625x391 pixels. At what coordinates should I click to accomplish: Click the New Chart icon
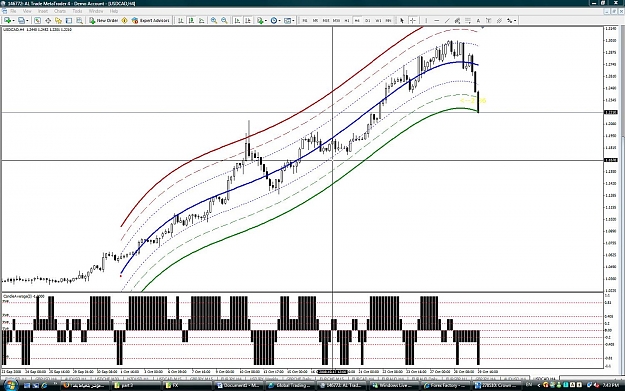click(x=7, y=20)
